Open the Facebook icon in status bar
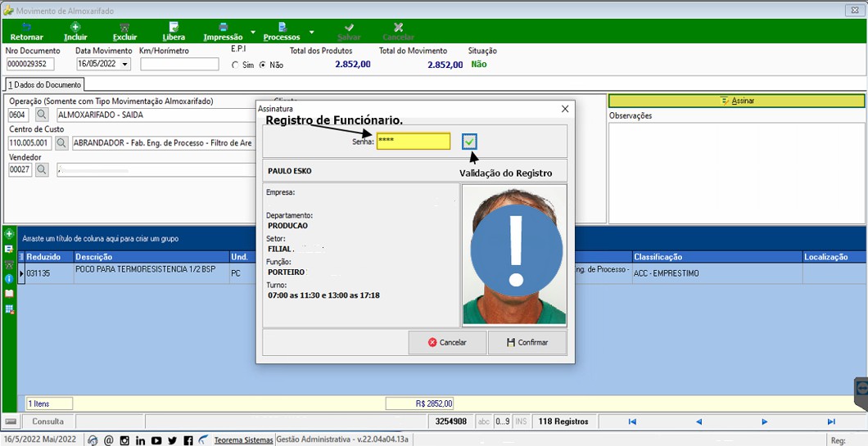The image size is (868, 446). click(x=188, y=440)
